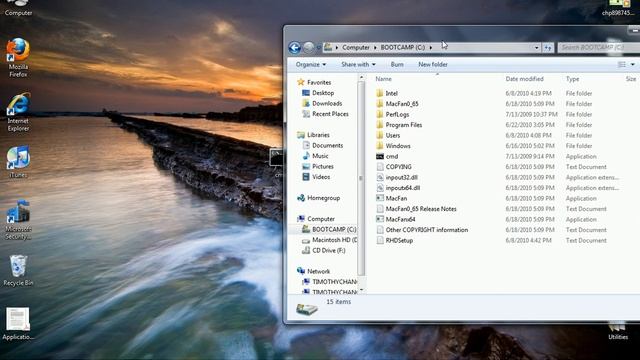The image size is (640, 360).
Task: Open Recent Places in navigation pane
Action: [325, 114]
